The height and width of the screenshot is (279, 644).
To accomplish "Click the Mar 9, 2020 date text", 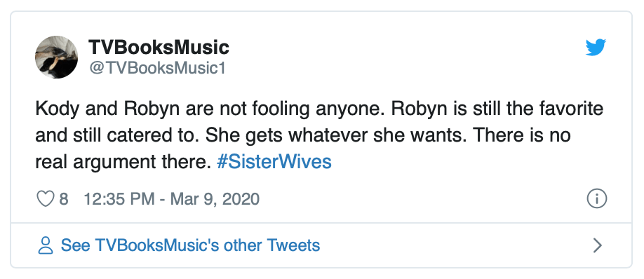I will pyautogui.click(x=215, y=199).
